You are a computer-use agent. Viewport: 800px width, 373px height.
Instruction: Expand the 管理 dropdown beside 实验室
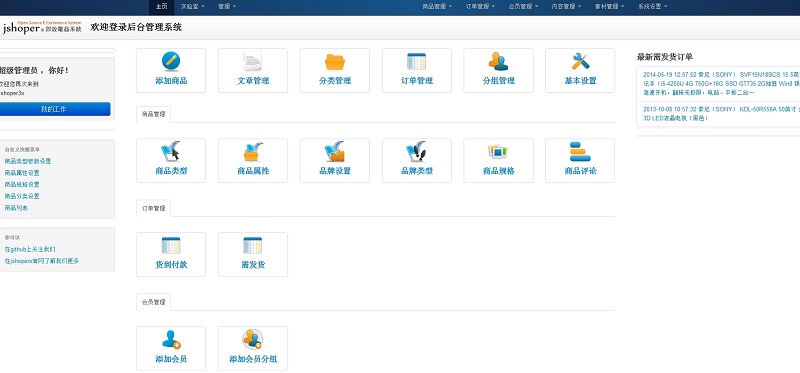pos(227,7)
